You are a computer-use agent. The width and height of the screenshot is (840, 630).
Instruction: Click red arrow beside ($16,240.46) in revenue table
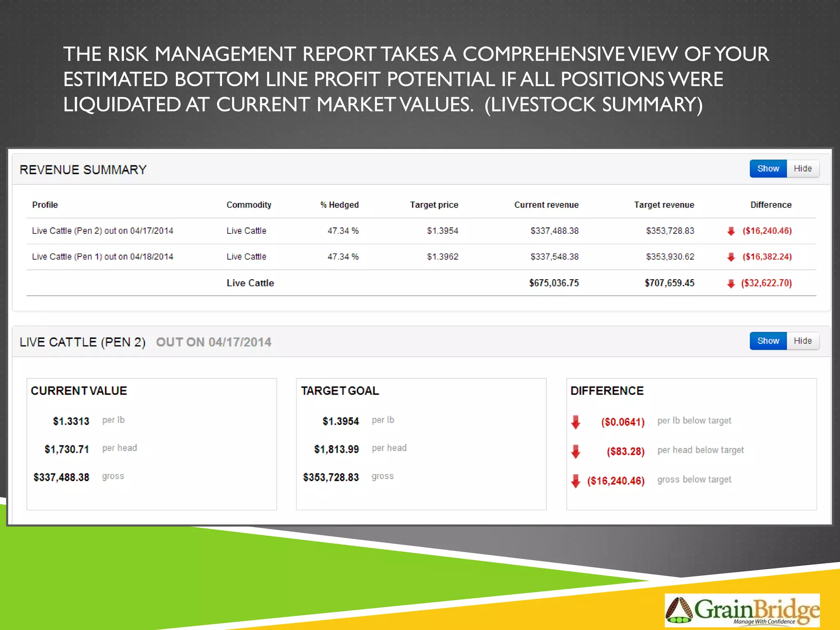[x=731, y=231]
